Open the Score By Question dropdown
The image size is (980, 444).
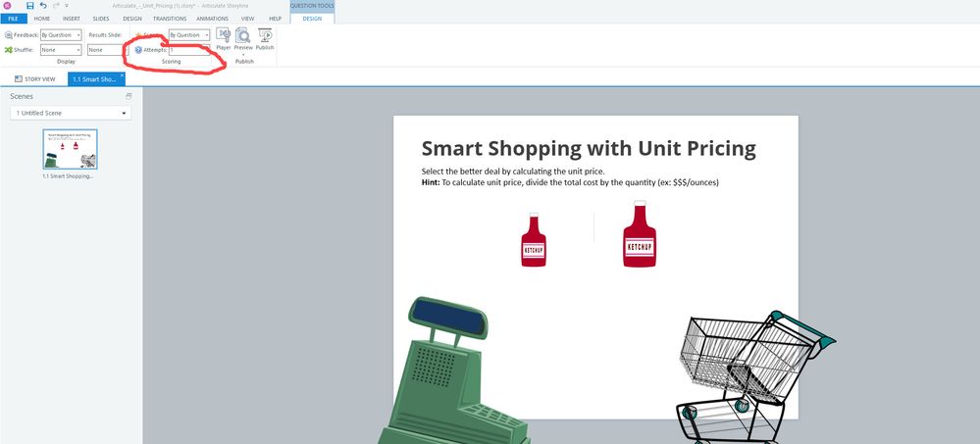coord(189,35)
